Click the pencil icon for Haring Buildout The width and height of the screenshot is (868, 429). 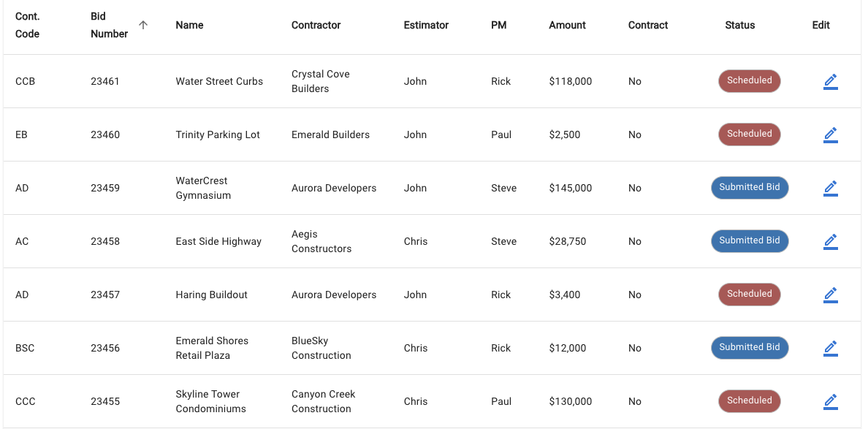831,295
